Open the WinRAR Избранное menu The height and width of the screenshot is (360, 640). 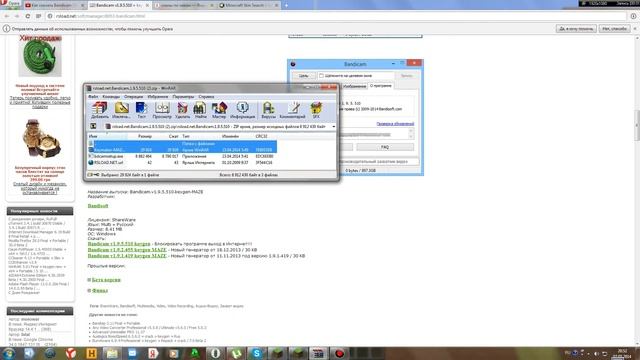pyautogui.click(x=158, y=97)
